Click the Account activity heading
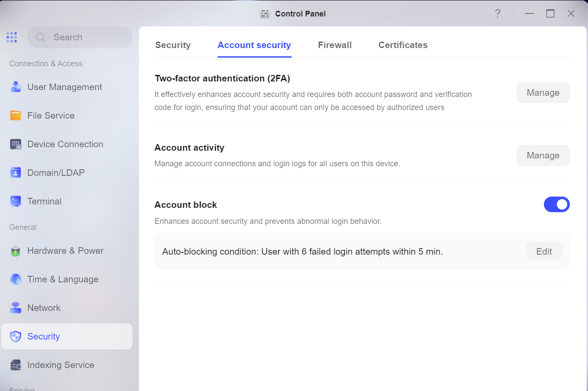 190,148
